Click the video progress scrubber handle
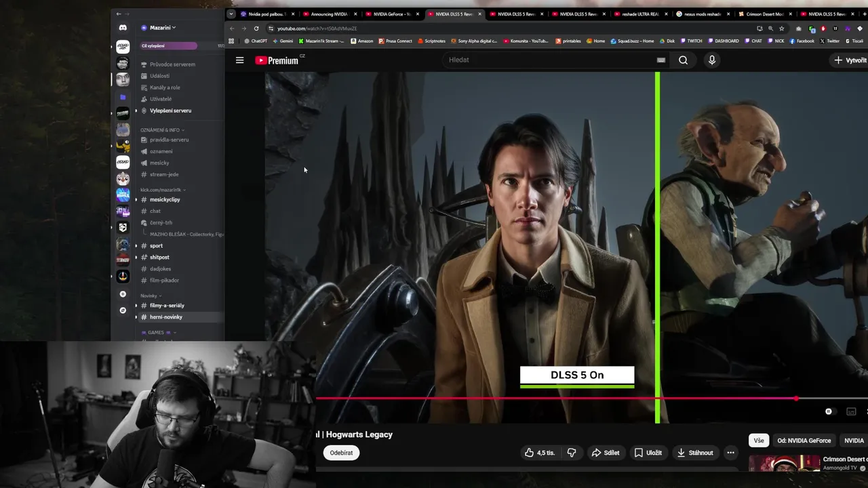The image size is (868, 488). click(796, 399)
